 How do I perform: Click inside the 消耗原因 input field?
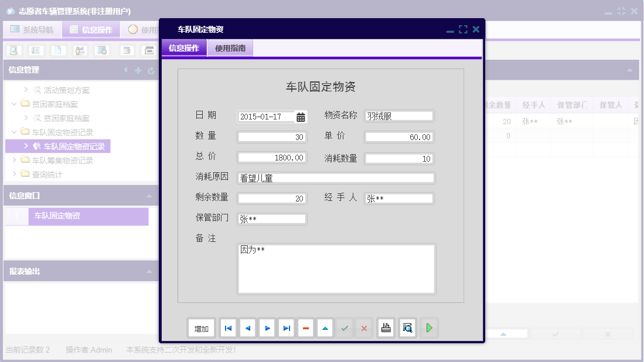pos(337,177)
